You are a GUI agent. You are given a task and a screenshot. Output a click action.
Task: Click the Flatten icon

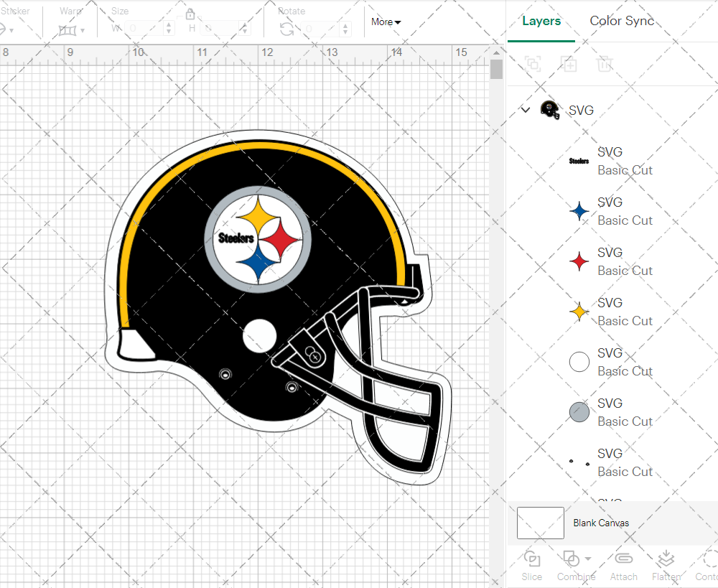[666, 559]
